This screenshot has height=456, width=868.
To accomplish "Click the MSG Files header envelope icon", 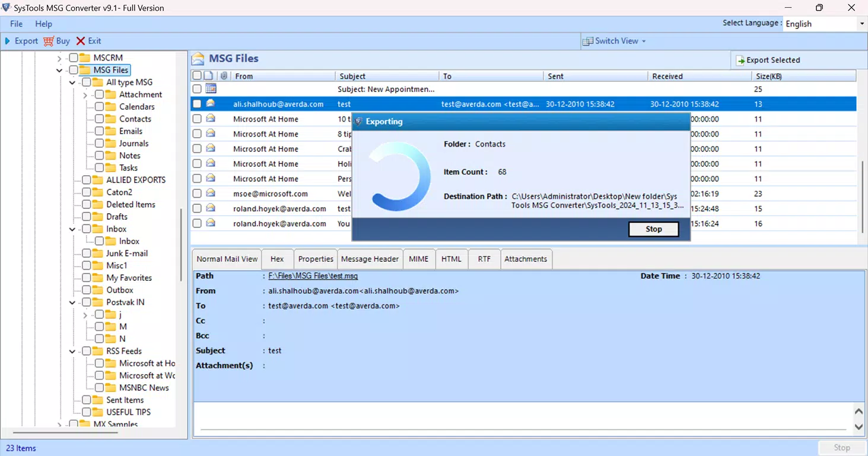I will coord(198,58).
